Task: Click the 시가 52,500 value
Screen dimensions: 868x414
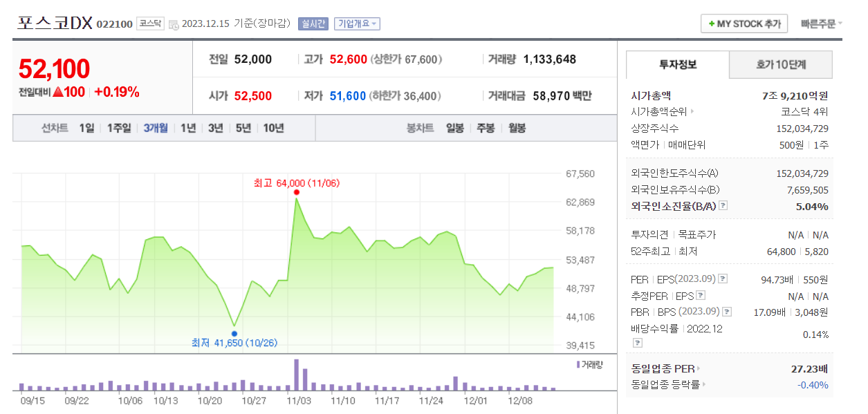Action: 253,96
